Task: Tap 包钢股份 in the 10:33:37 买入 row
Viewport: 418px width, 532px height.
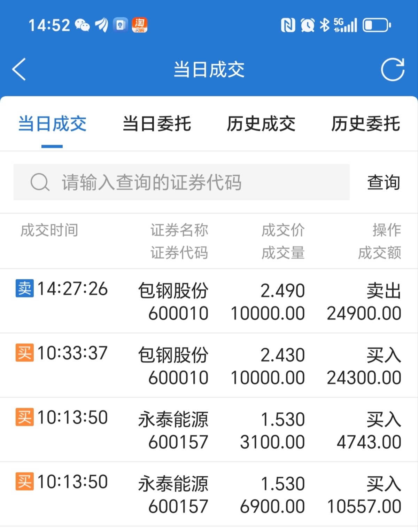Action: point(173,355)
